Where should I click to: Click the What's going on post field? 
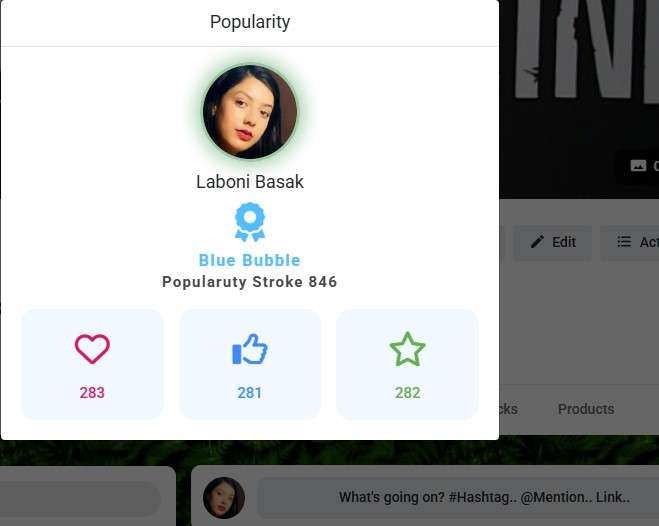click(458, 497)
